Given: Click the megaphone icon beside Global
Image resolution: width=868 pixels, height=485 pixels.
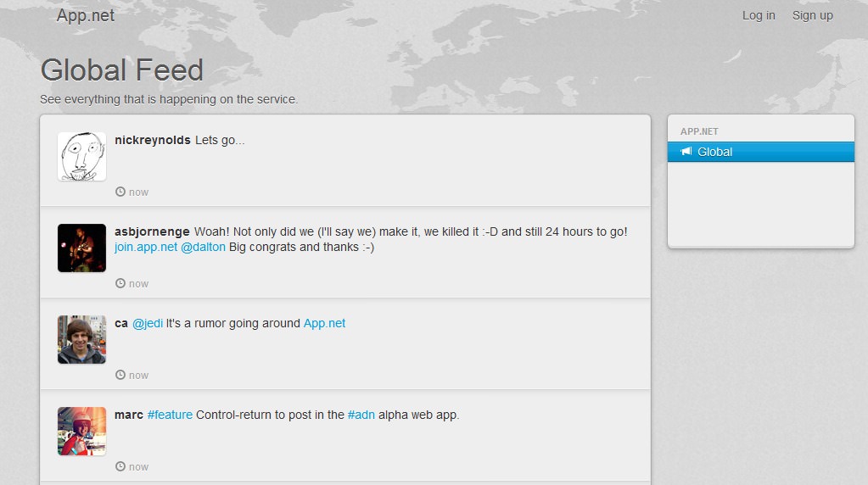Looking at the screenshot, I should point(686,152).
